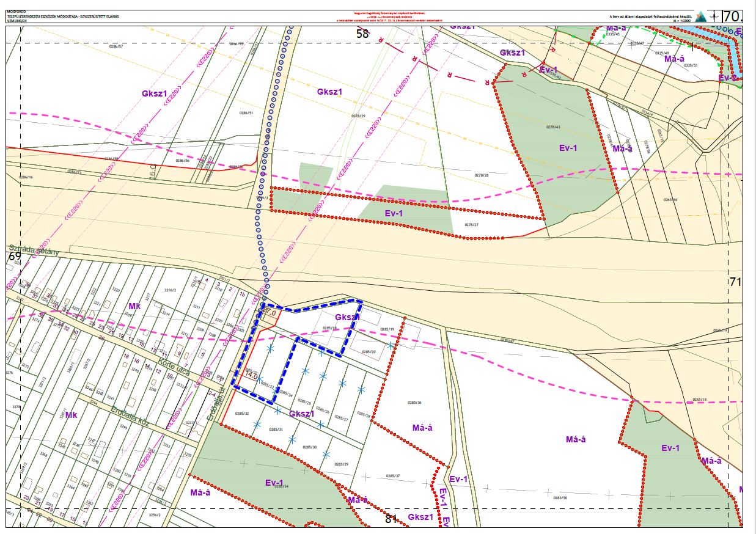Click the mountain logo icon in header
756x534 pixels.
(x=700, y=16)
